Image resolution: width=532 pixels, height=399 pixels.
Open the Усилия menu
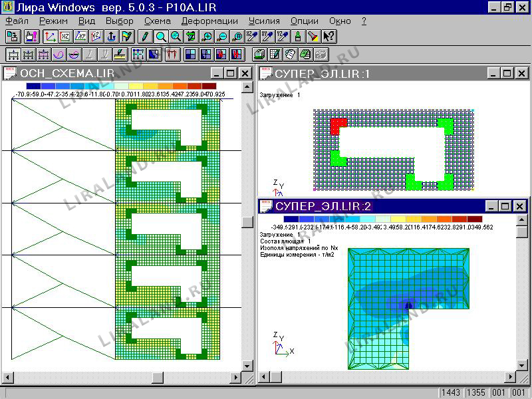tap(264, 21)
